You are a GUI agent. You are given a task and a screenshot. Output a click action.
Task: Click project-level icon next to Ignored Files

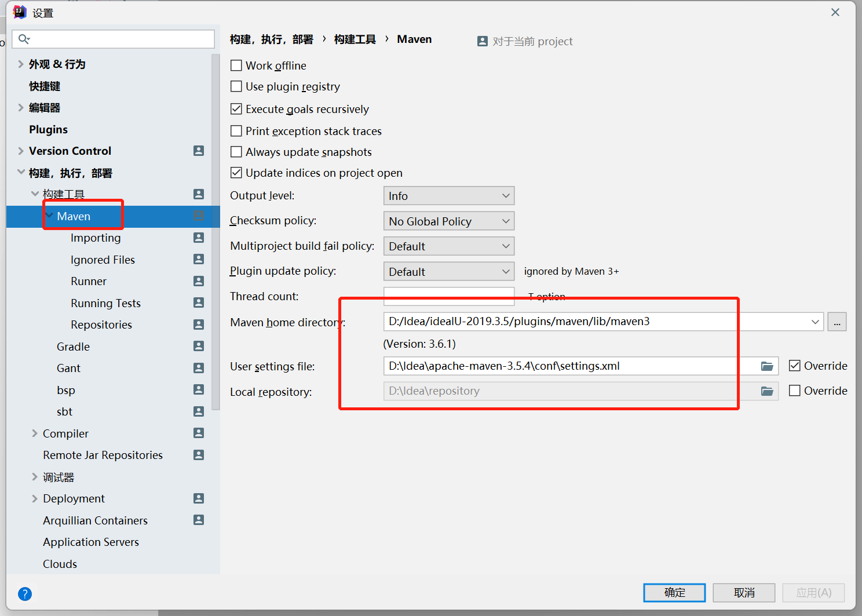click(x=199, y=259)
